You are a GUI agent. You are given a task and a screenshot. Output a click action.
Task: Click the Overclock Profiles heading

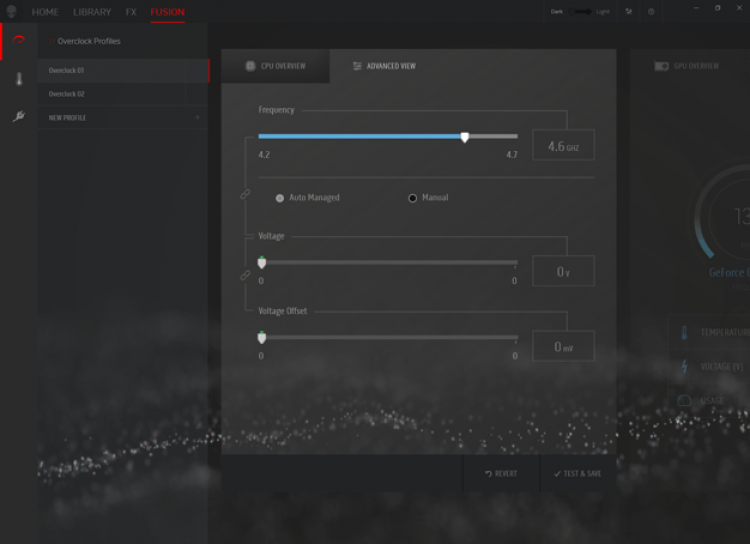pos(89,41)
